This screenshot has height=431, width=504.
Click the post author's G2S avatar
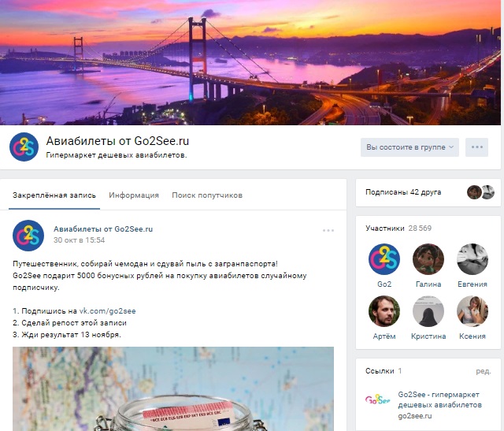pyautogui.click(x=28, y=236)
